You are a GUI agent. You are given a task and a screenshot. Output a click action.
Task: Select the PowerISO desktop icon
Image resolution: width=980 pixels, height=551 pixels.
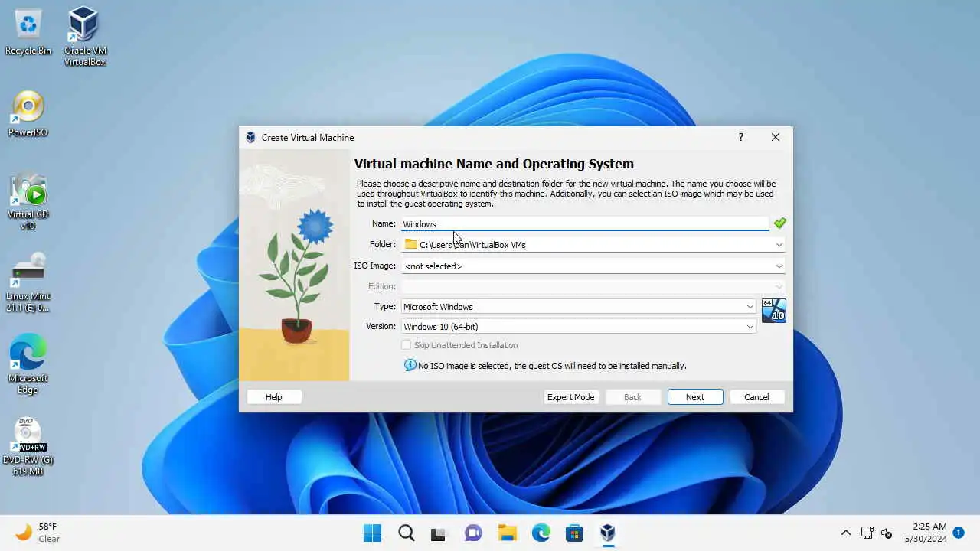point(28,115)
